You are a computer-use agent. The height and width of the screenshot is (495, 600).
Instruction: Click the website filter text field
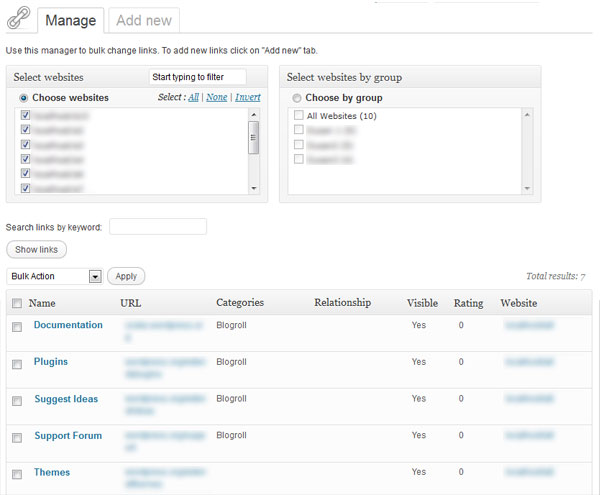tap(197, 77)
